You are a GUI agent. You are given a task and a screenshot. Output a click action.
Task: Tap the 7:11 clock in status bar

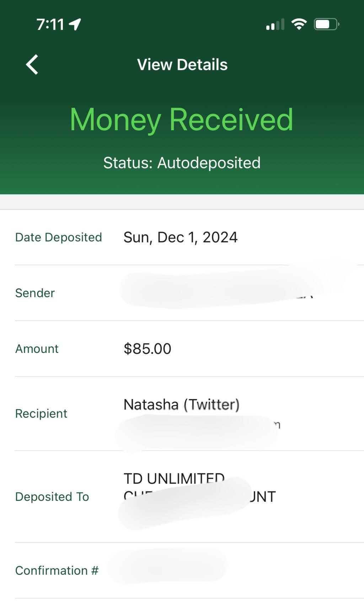50,25
